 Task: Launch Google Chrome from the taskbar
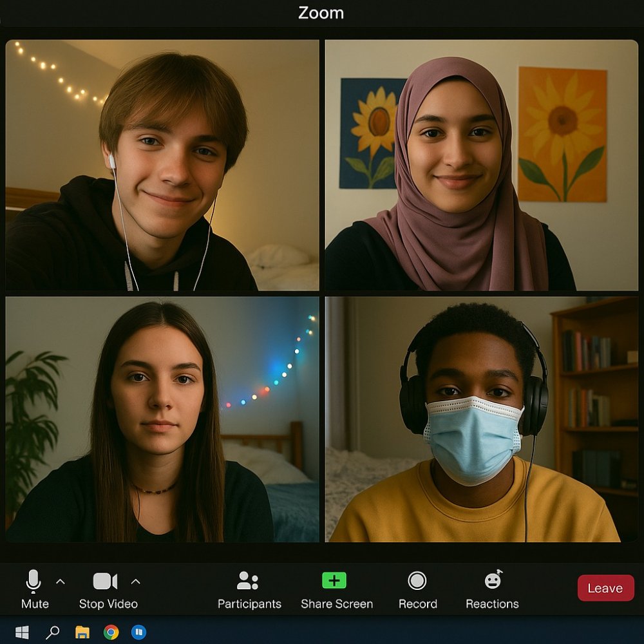pos(111,632)
